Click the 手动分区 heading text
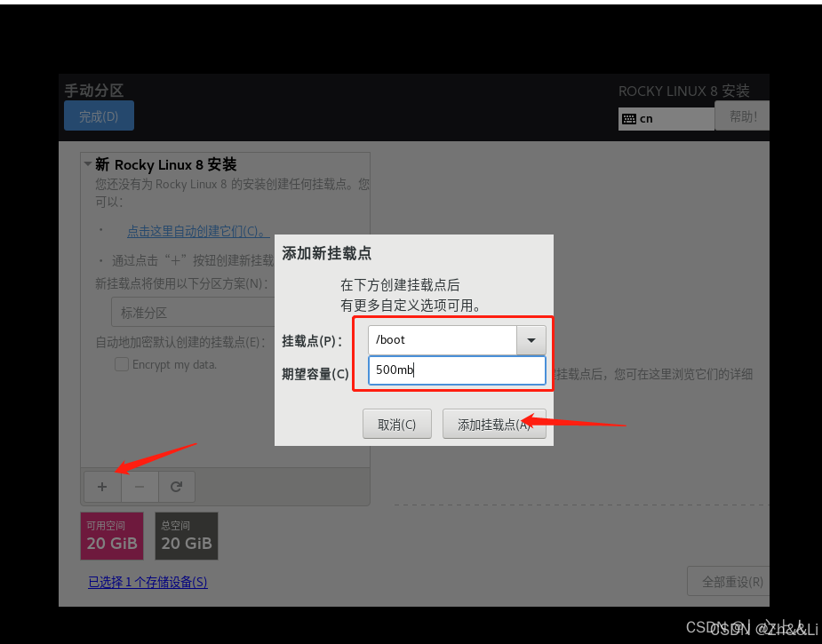The width and height of the screenshot is (822, 644). 94,90
